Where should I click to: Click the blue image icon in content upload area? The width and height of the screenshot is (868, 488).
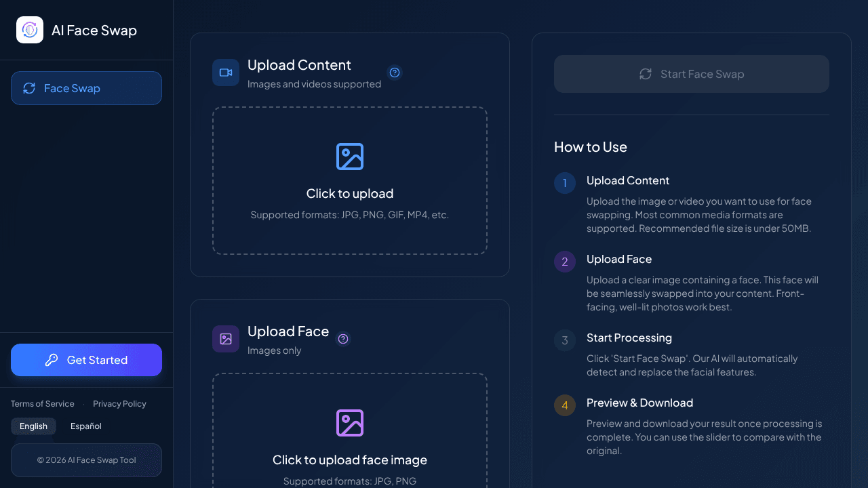tap(350, 157)
